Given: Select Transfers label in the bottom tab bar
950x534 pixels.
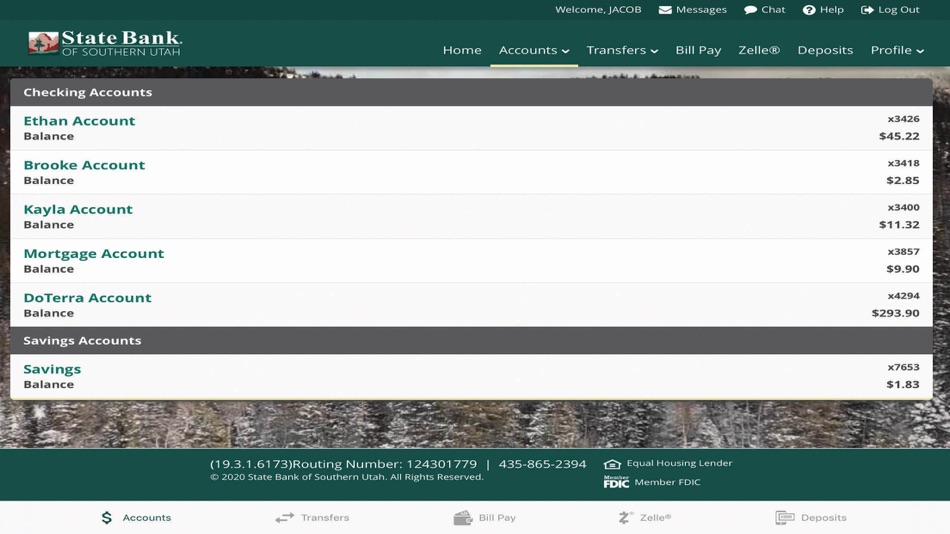Looking at the screenshot, I should coord(325,518).
